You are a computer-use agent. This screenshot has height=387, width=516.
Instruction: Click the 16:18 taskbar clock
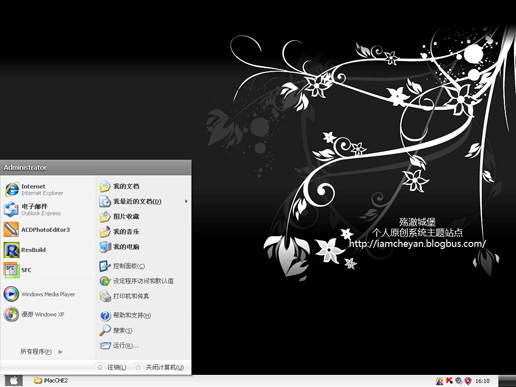pos(482,380)
